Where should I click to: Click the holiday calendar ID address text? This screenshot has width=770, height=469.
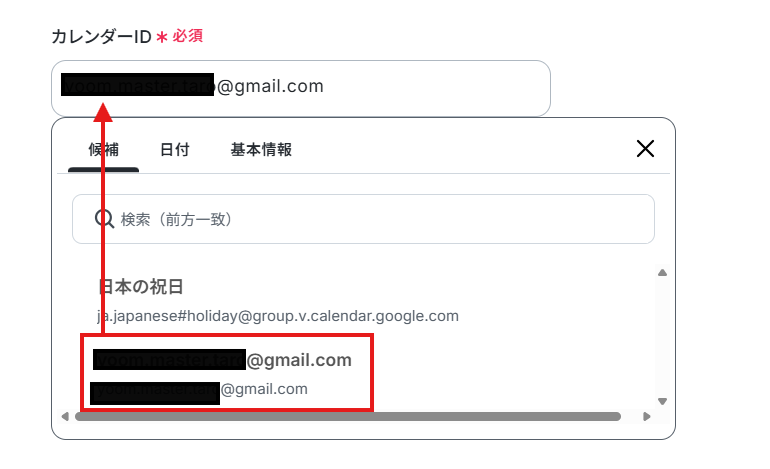click(x=278, y=316)
